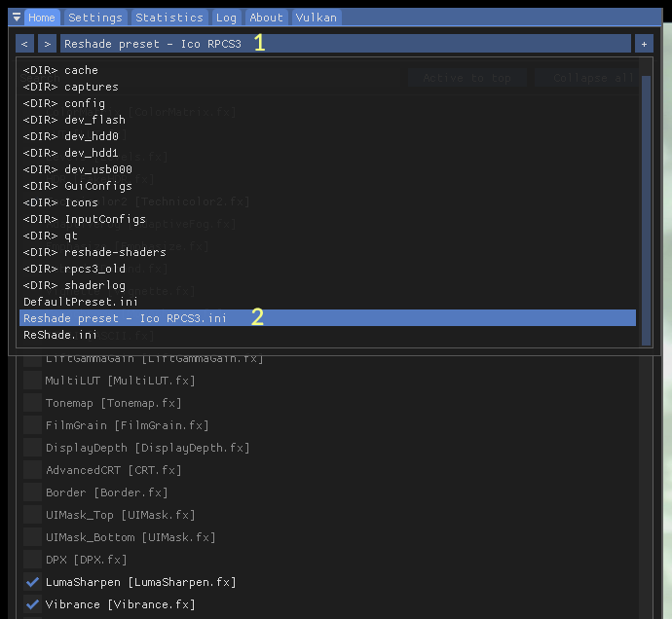The image size is (672, 619).
Task: Open the qt directory
Action: point(328,236)
